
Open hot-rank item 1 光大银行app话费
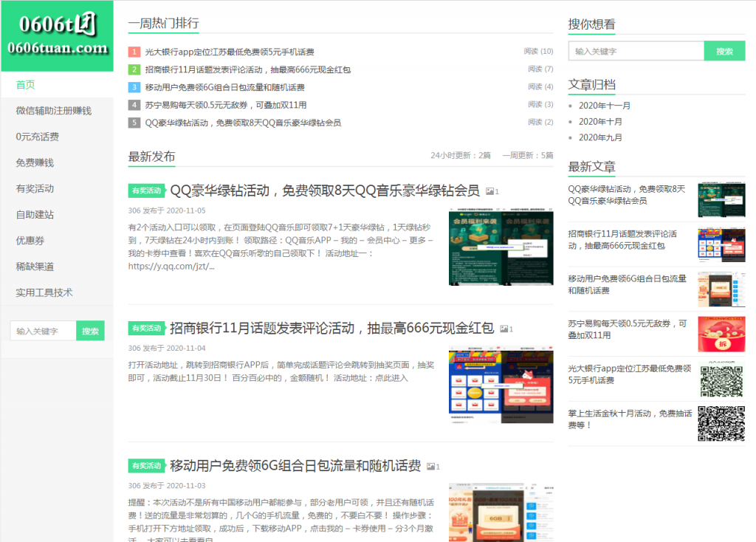coord(230,52)
